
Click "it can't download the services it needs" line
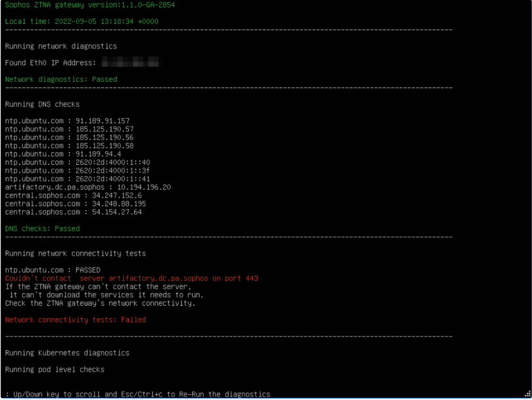pyautogui.click(x=106, y=295)
